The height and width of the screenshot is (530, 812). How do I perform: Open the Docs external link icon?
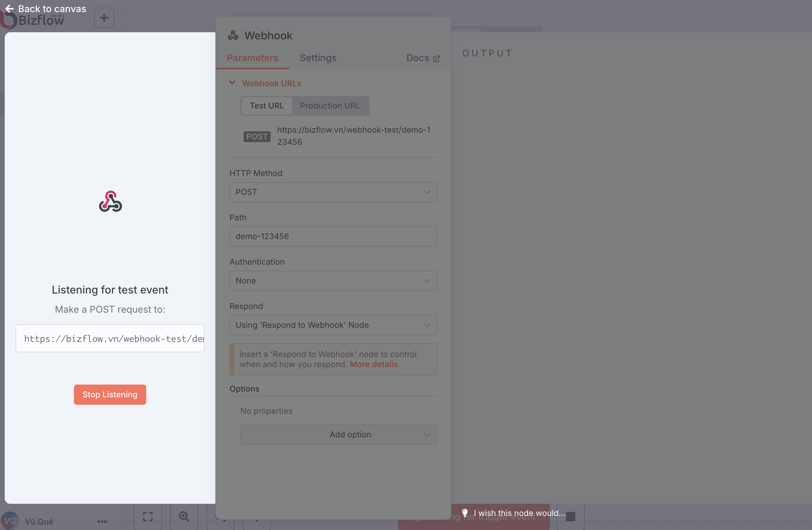point(436,59)
